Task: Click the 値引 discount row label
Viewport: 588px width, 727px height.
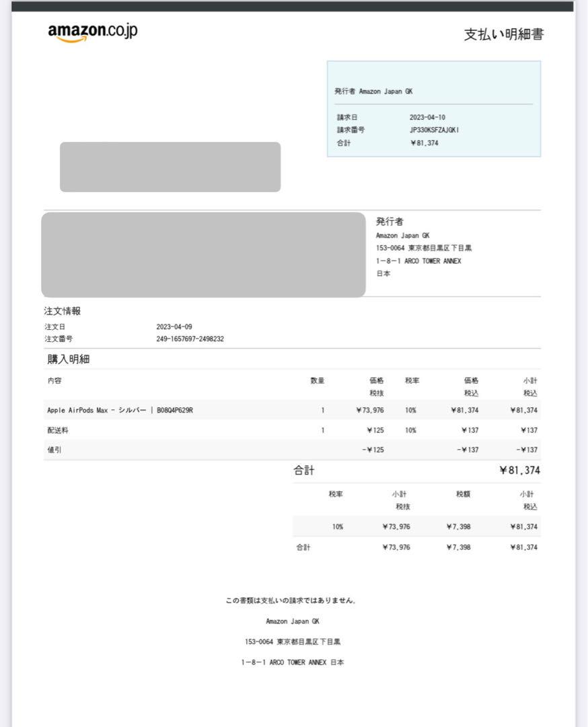Action: 54,450
